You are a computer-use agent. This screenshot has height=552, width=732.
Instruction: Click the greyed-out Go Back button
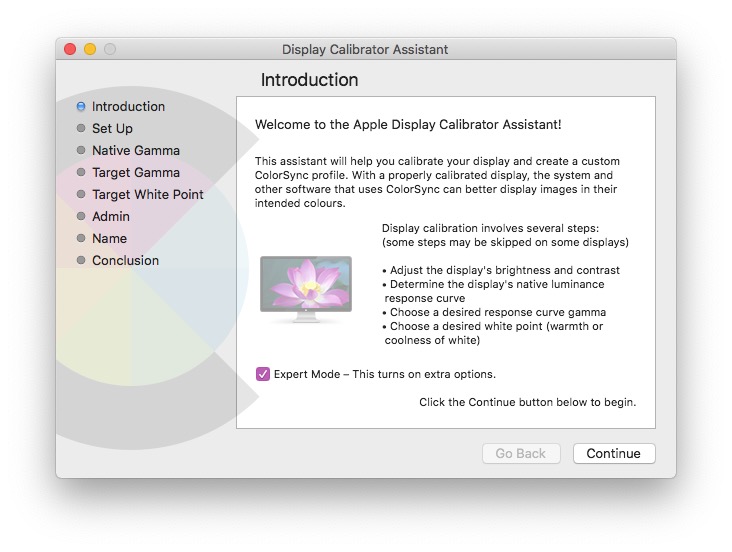(521, 453)
